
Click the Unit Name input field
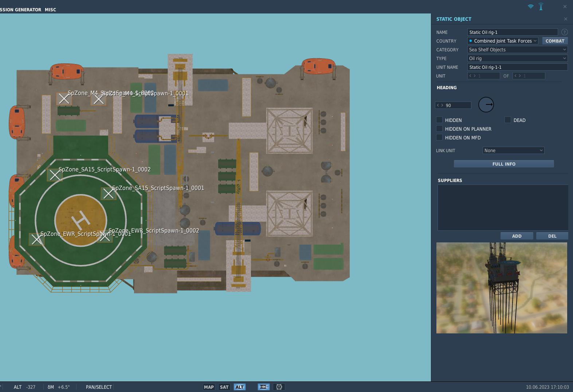tap(517, 67)
